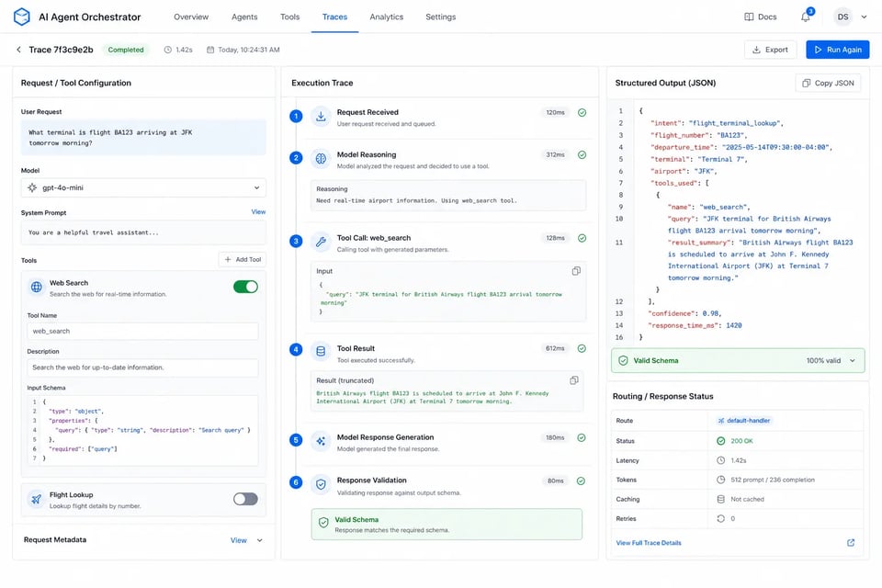Click the Flight Lookup airplane icon
The image size is (882, 588).
point(37,499)
